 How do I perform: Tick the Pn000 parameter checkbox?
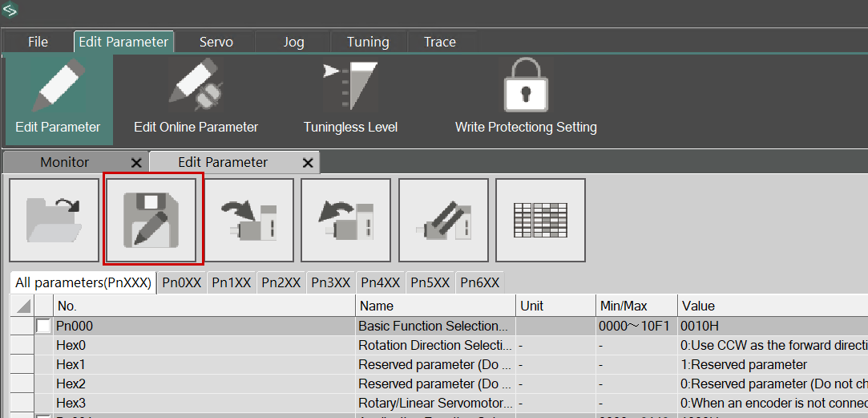43,327
